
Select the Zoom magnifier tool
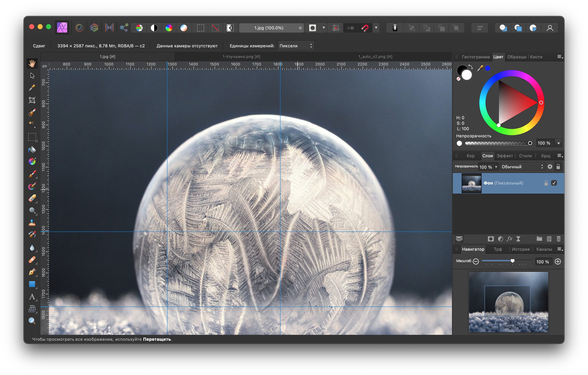pos(32,321)
